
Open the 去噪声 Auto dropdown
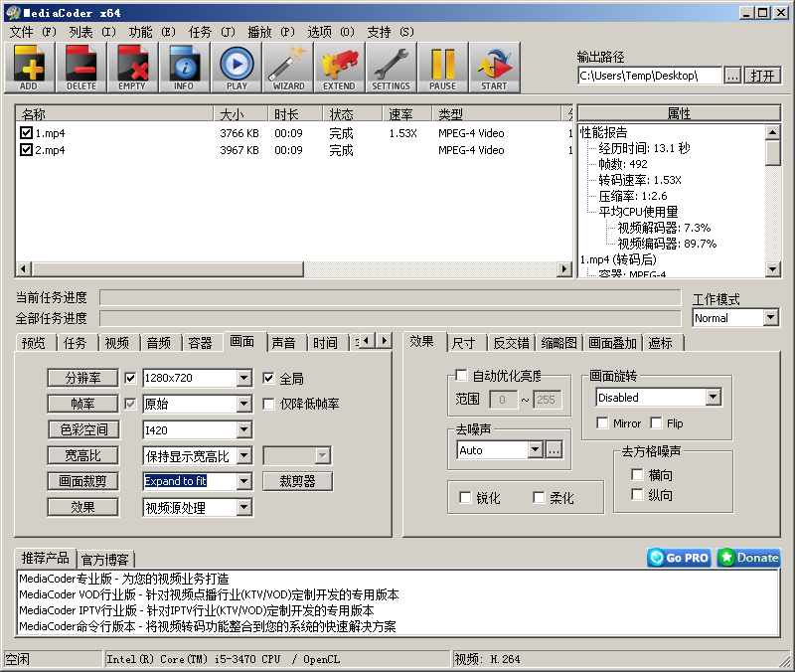tap(536, 450)
